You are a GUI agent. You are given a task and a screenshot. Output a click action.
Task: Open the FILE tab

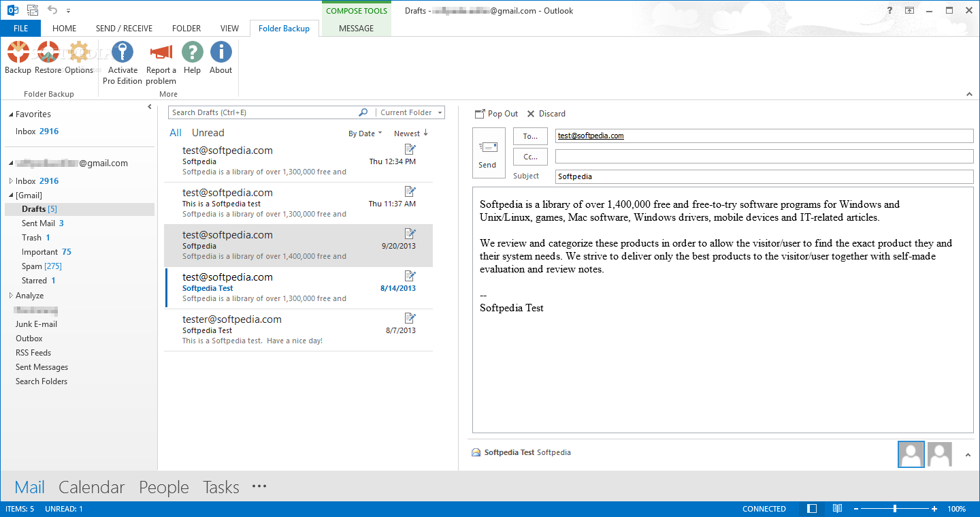point(20,28)
